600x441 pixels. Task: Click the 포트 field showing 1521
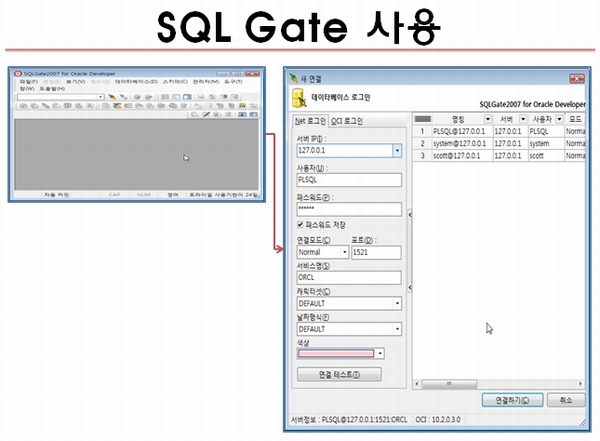376,252
